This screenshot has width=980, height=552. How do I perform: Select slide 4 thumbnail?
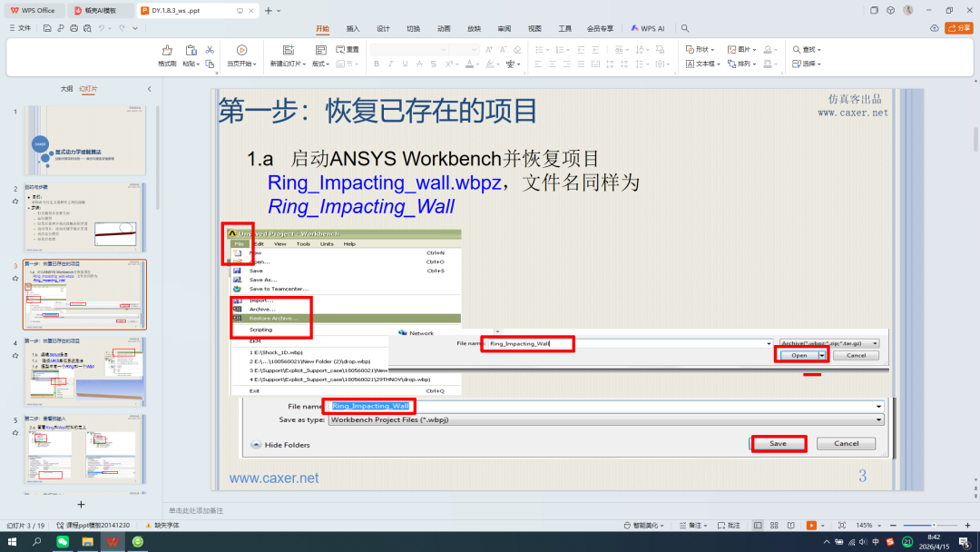pos(85,372)
